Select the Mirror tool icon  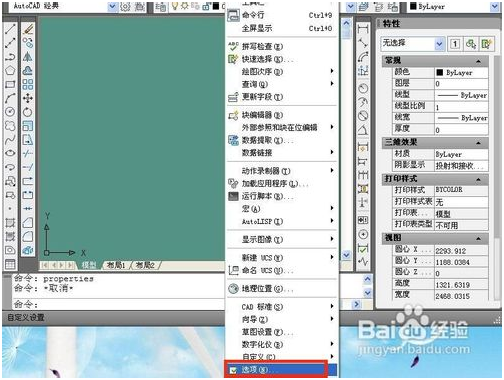point(28,57)
